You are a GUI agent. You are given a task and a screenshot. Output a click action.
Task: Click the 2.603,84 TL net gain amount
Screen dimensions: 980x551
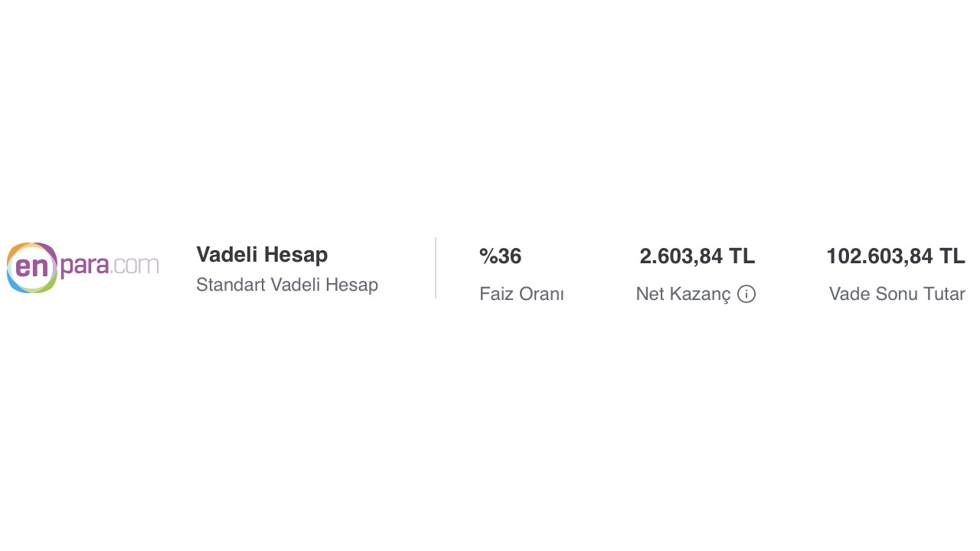point(697,256)
